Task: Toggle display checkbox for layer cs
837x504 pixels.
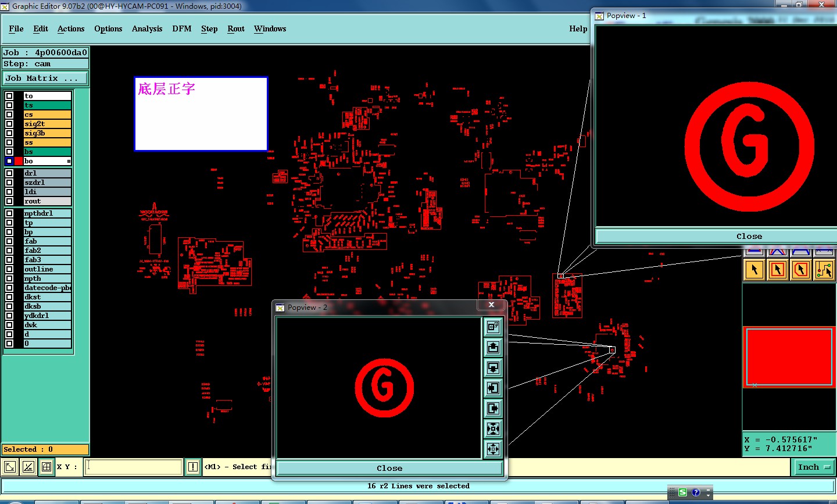Action: point(9,115)
